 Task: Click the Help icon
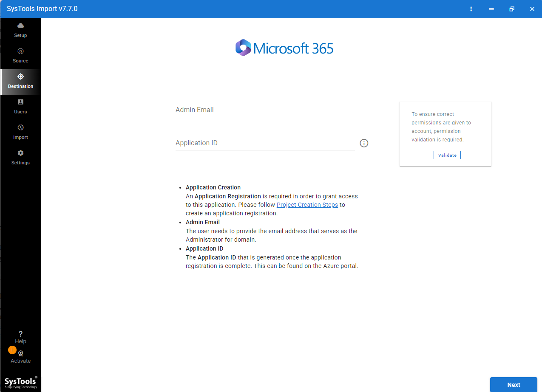coord(20,336)
